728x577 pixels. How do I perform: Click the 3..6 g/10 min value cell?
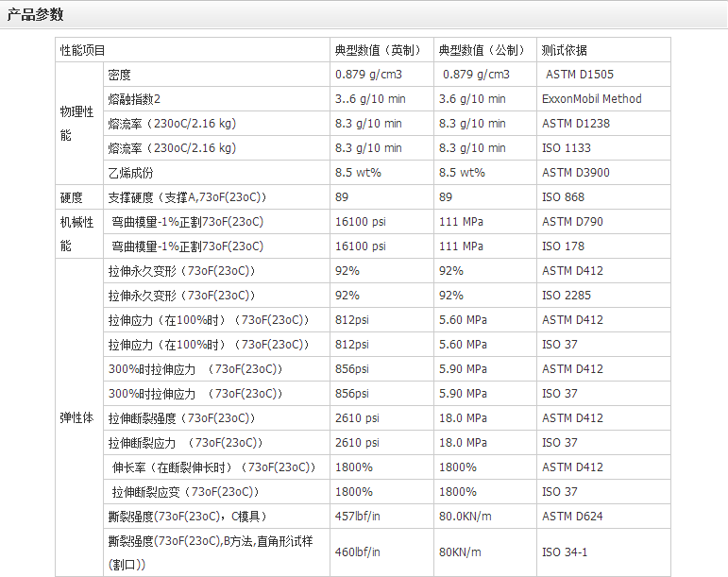pos(381,99)
